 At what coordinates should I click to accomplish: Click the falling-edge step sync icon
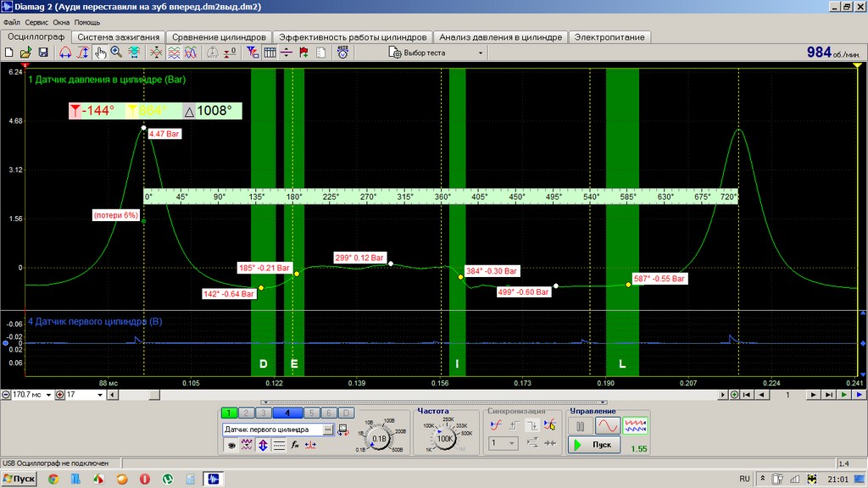click(532, 425)
